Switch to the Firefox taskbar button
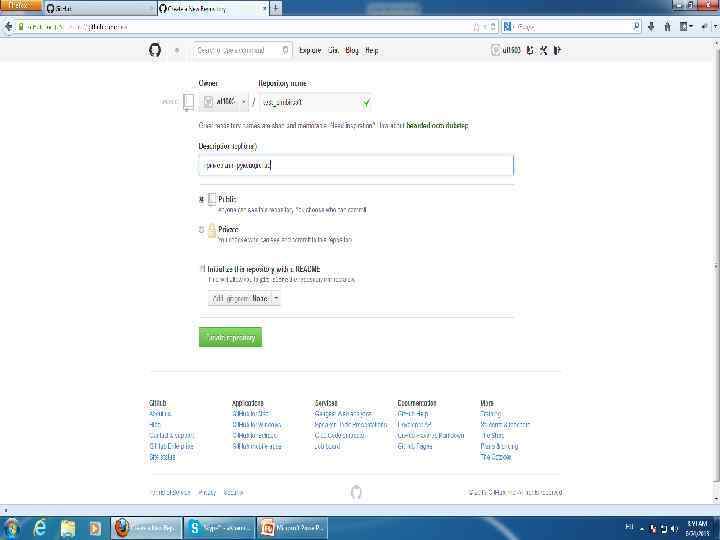Screen dimensions: 720x540 pyautogui.click(x=146, y=529)
